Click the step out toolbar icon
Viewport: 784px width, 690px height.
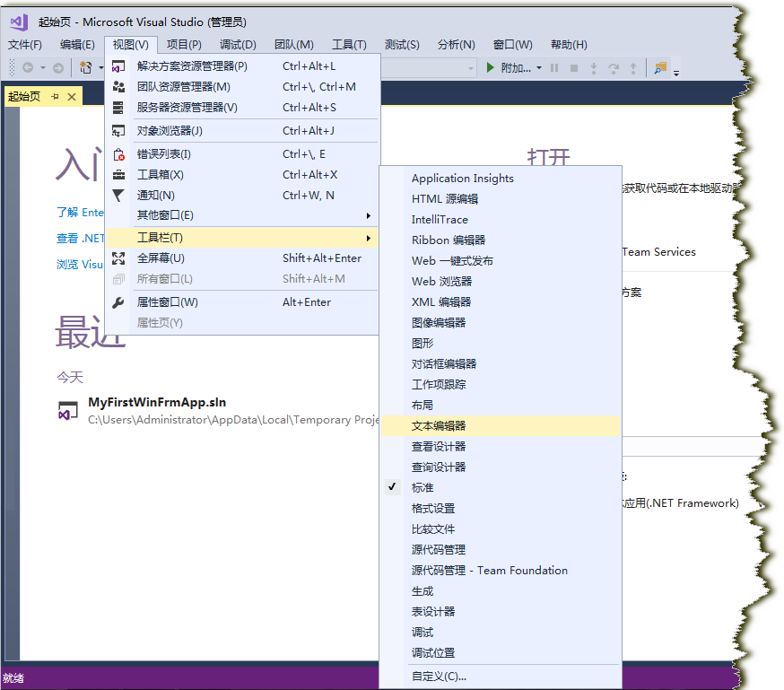point(633,67)
